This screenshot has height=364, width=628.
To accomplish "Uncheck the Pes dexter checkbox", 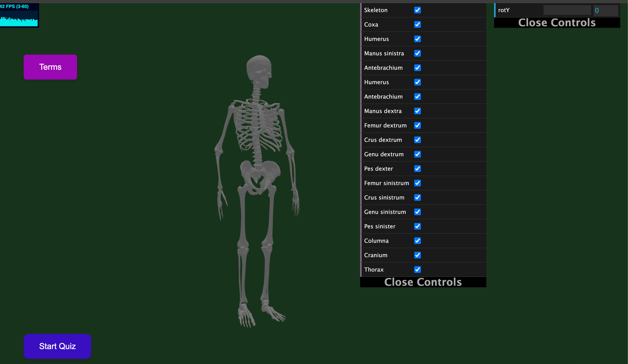I will [x=418, y=169].
